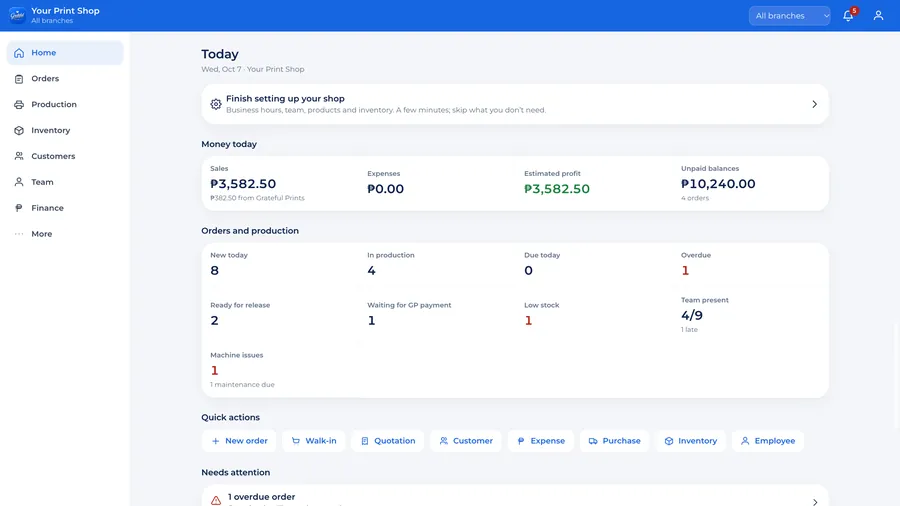Click the Walk-in quick action

pos(313,441)
